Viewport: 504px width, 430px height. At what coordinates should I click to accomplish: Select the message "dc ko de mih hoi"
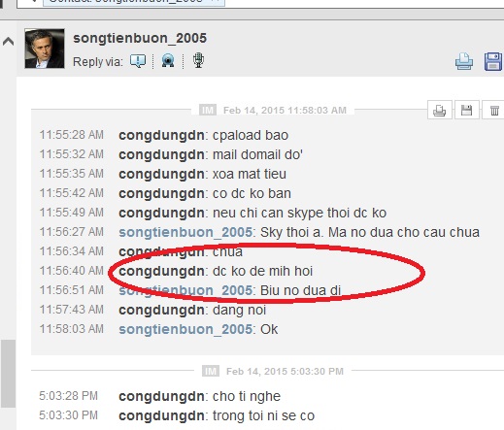pyautogui.click(x=262, y=271)
